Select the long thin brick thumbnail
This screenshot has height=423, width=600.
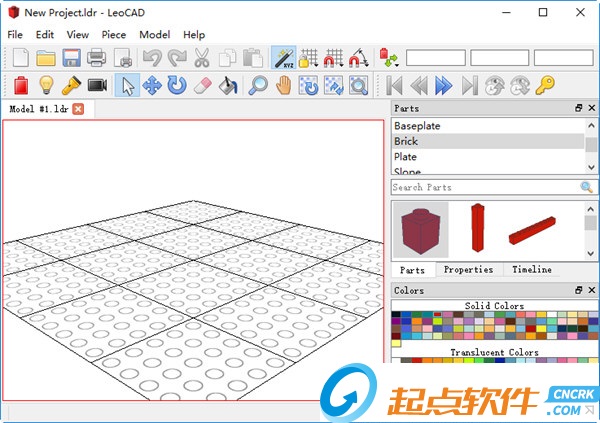[x=532, y=230]
